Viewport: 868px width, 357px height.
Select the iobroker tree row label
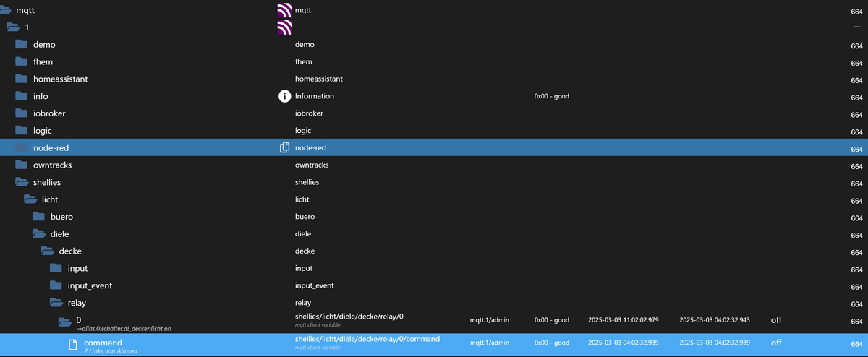(x=49, y=113)
